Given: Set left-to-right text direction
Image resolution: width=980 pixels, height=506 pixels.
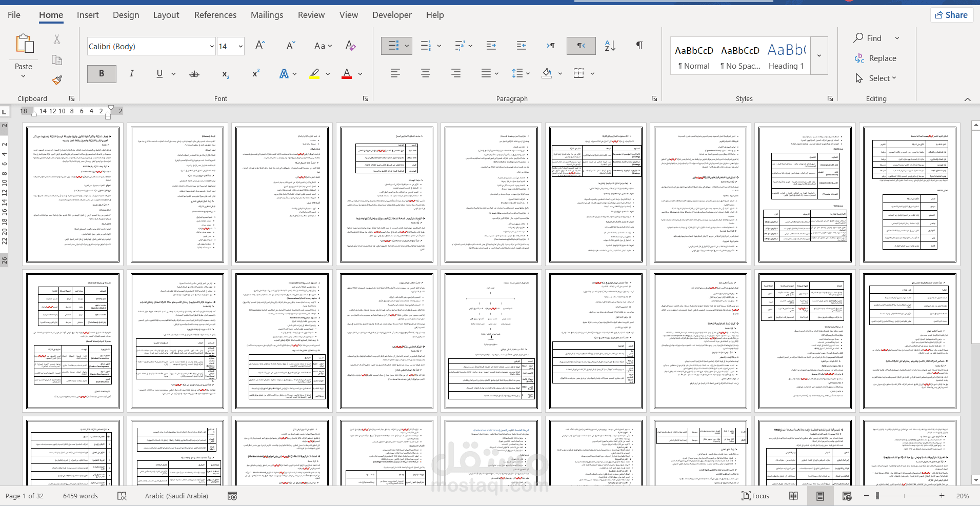Looking at the screenshot, I should pyautogui.click(x=551, y=46).
